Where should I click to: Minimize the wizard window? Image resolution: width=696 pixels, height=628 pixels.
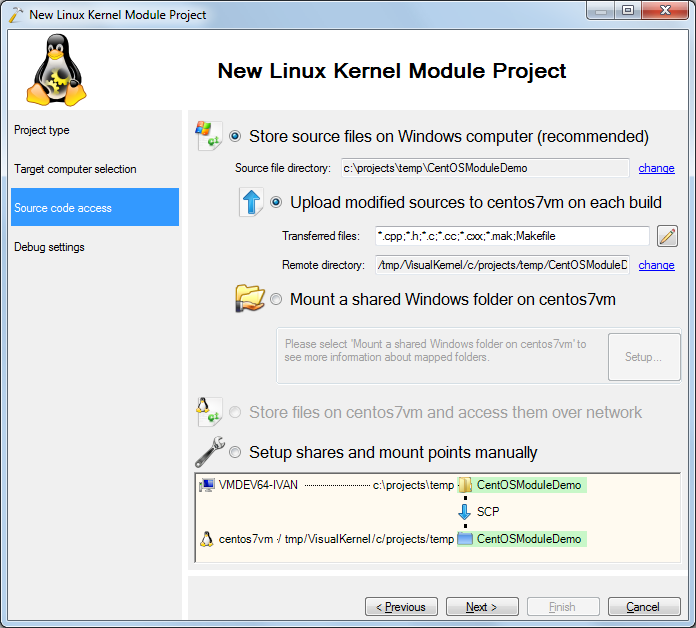[x=601, y=10]
